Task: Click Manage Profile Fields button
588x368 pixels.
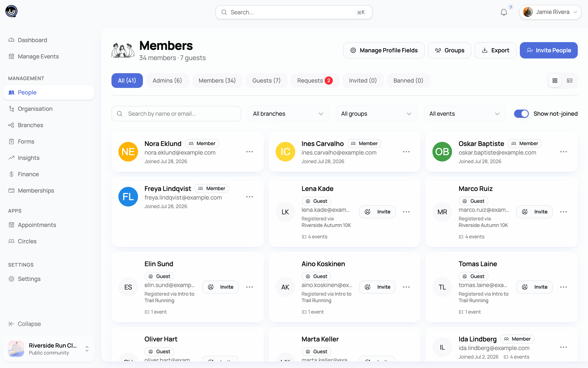Action: (x=384, y=50)
